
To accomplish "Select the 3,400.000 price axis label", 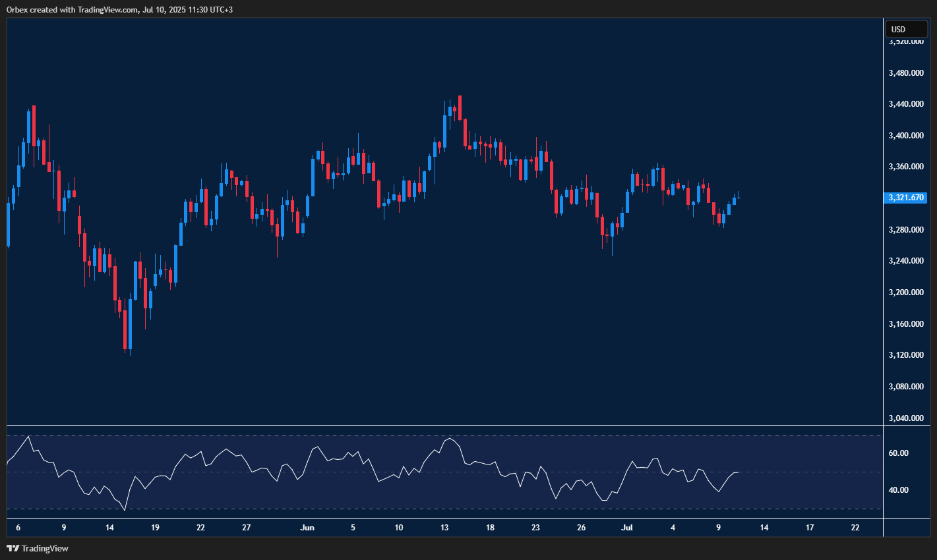I will click(x=906, y=136).
